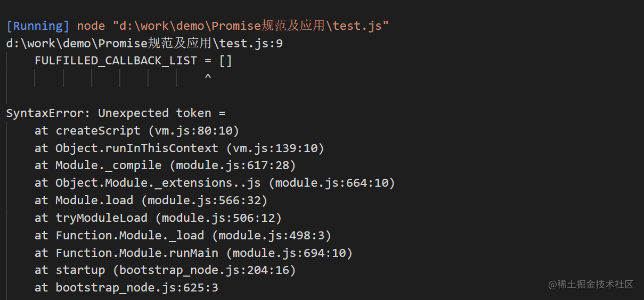The height and width of the screenshot is (300, 644).
Task: Click the Object.Module._extensions..js stack frame text
Action: [158, 183]
